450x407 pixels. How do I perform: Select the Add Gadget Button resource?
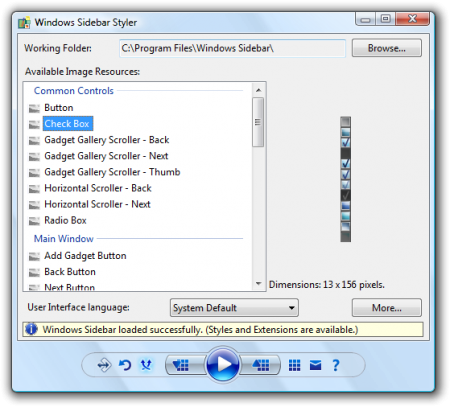[85, 256]
